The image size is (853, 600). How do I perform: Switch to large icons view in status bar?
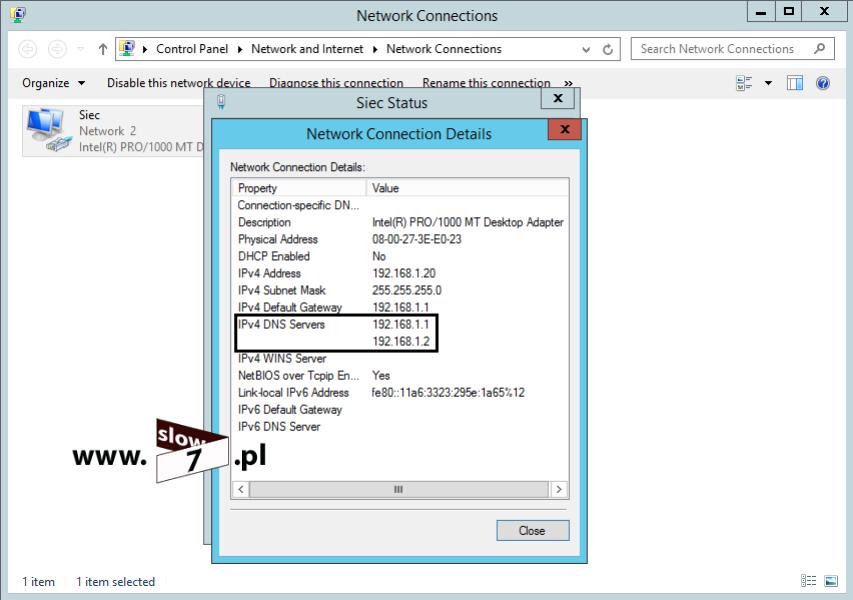(831, 581)
